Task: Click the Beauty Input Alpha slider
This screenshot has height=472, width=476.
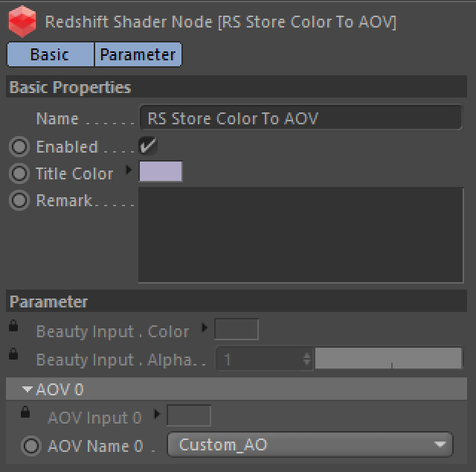Action: 388,359
